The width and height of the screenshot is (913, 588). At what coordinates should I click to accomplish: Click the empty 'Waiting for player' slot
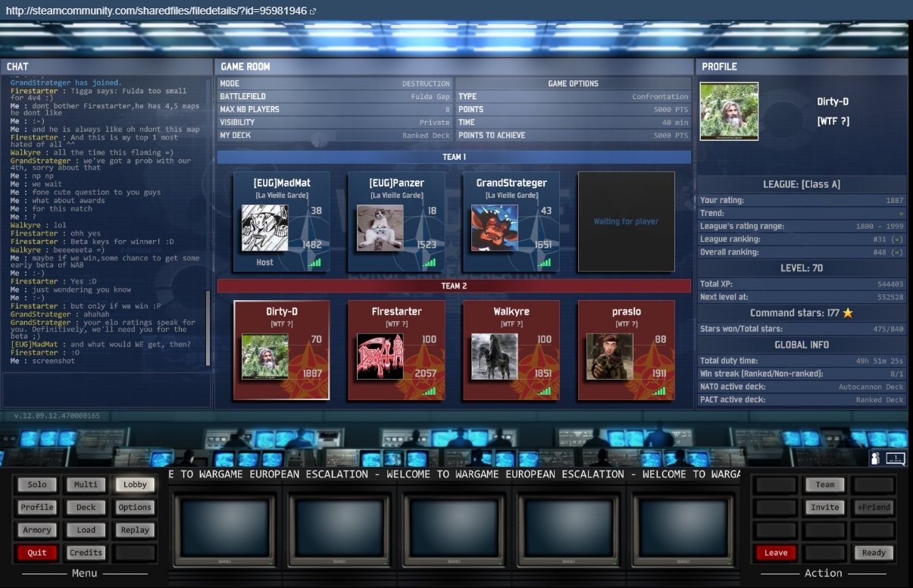626,221
